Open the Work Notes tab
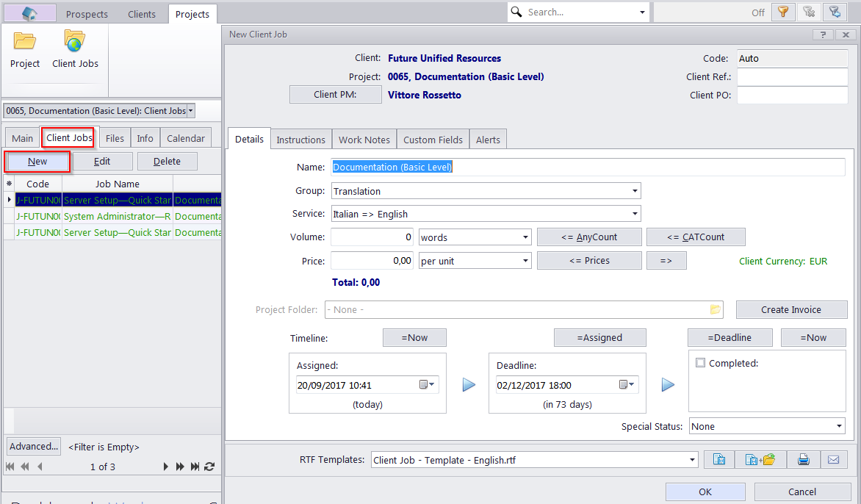Screen dimensions: 861x504 click(x=364, y=140)
